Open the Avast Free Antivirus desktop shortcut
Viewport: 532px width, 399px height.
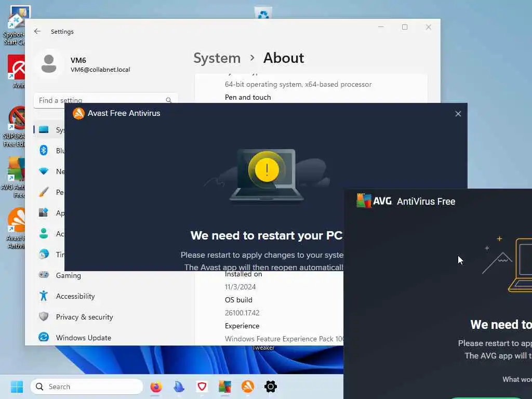point(16,228)
